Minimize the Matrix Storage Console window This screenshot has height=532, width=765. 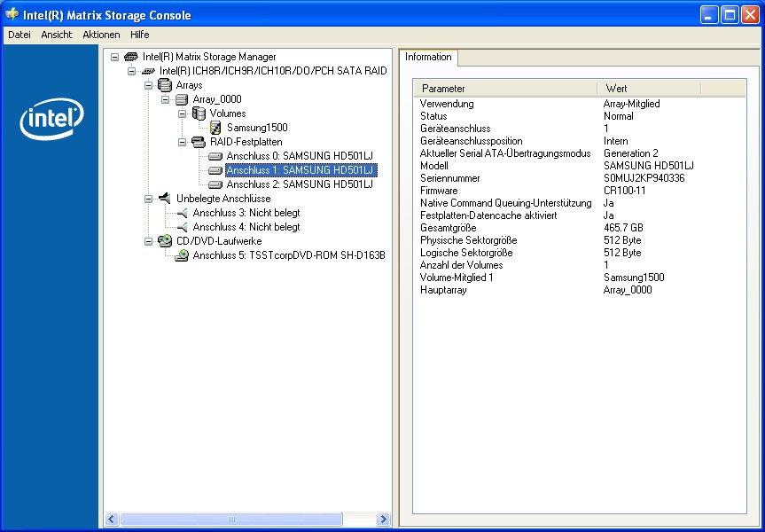tap(709, 15)
